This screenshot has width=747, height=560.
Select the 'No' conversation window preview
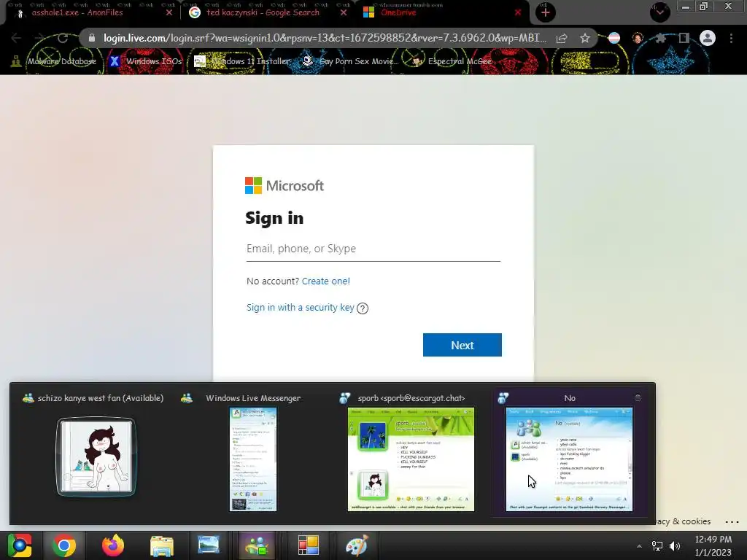coord(569,459)
